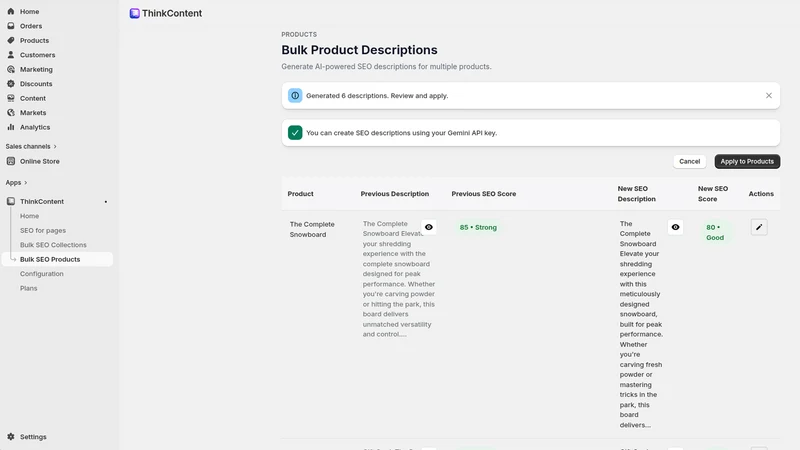Open Orders in the sidebar
Viewport: 800px width, 450px height.
point(31,26)
